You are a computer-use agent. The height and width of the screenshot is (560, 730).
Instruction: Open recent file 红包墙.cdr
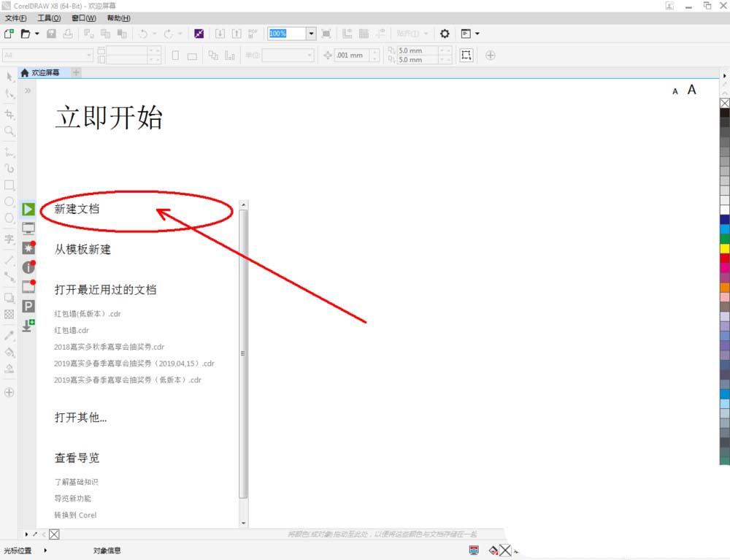[72, 330]
